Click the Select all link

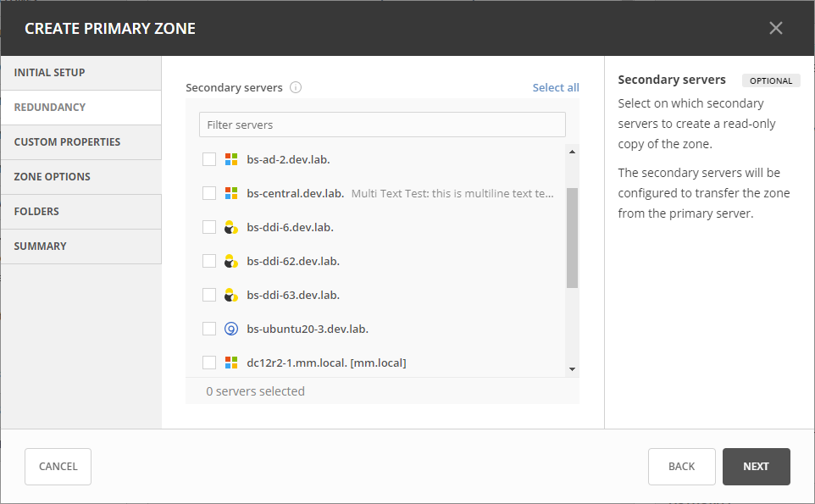[x=556, y=87]
